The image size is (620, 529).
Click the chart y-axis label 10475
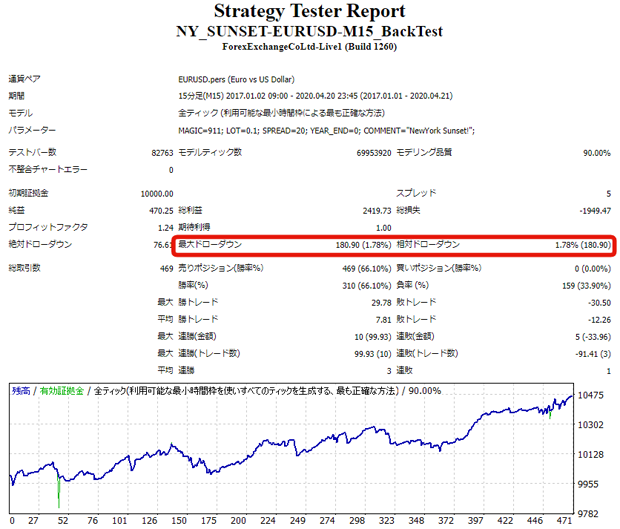pos(591,395)
